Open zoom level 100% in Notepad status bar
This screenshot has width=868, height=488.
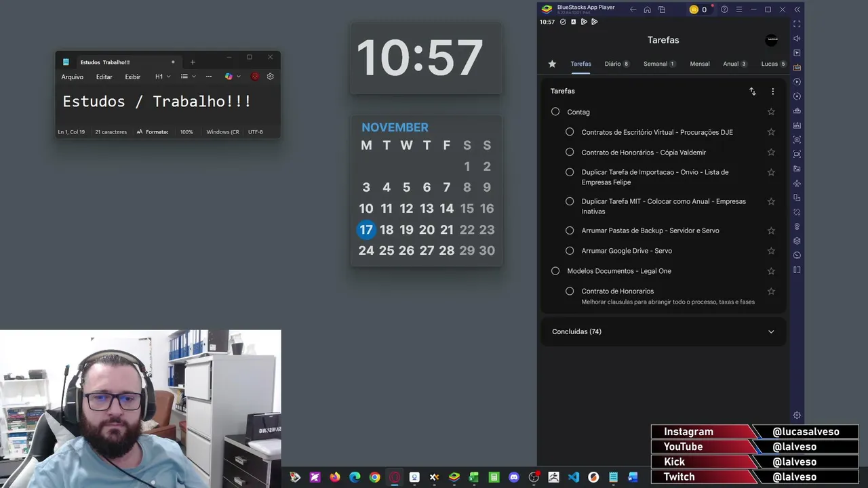coord(186,132)
